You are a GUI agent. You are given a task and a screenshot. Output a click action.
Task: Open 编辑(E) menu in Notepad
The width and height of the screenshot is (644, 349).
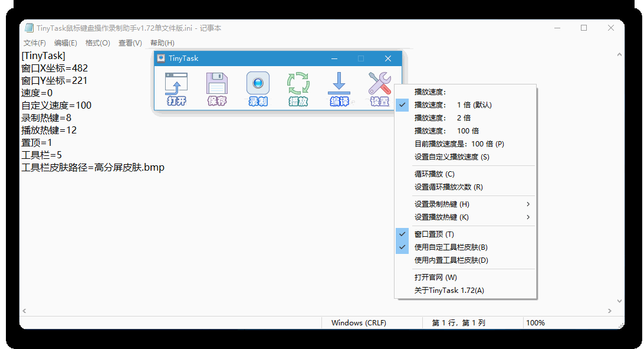pos(65,43)
